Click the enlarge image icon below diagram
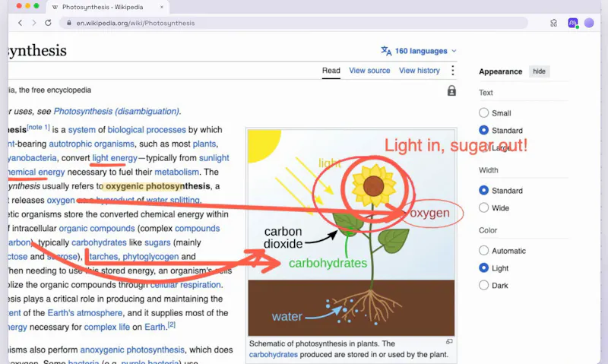This screenshot has width=608, height=364. click(449, 341)
